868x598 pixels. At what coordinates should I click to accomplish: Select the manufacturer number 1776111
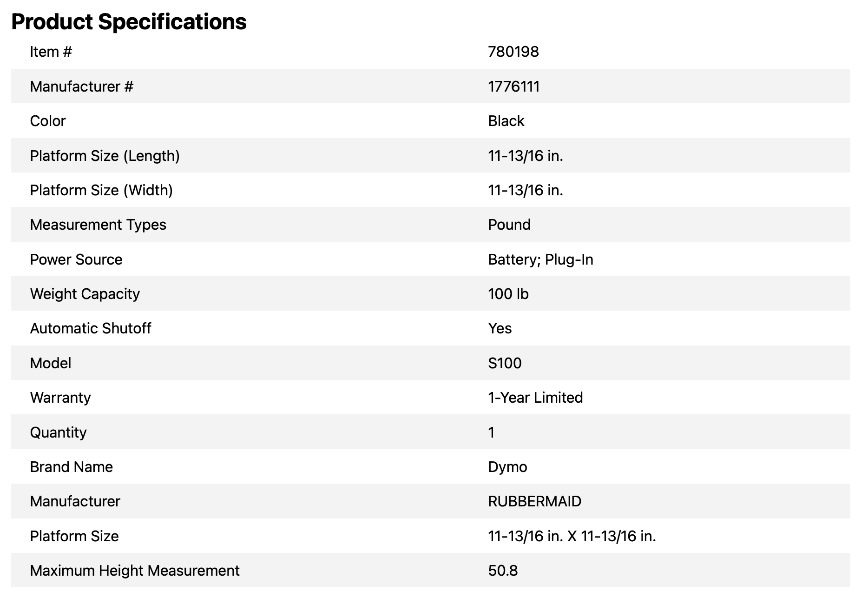click(513, 86)
